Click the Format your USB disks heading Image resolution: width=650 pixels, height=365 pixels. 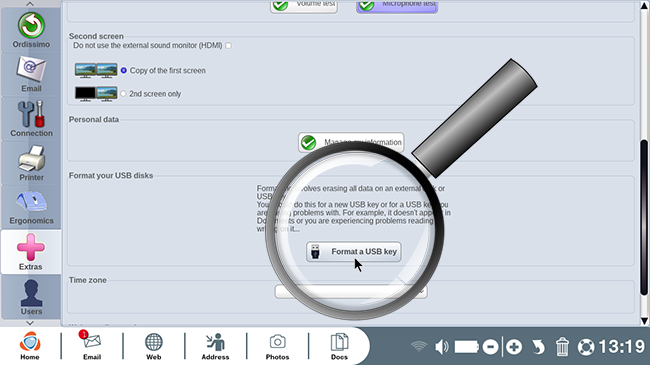pyautogui.click(x=111, y=176)
